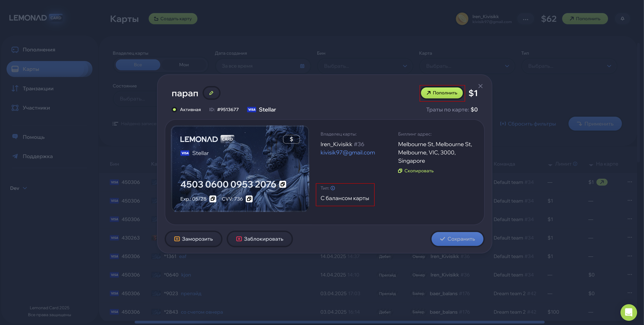The height and width of the screenshot is (325, 644).
Task: Click the Дата создания date field
Action: tap(263, 66)
